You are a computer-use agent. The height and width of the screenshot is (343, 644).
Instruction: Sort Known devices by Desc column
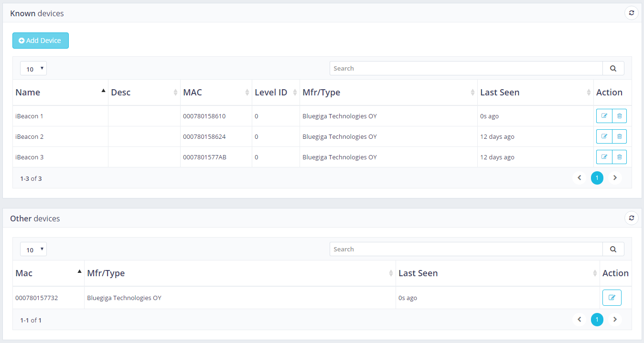click(x=144, y=93)
